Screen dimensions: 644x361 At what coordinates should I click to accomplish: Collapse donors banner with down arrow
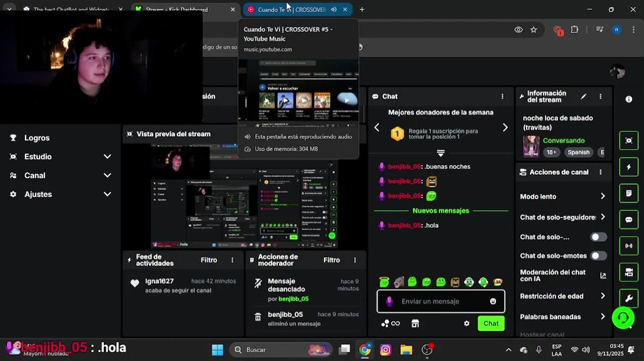tap(440, 153)
